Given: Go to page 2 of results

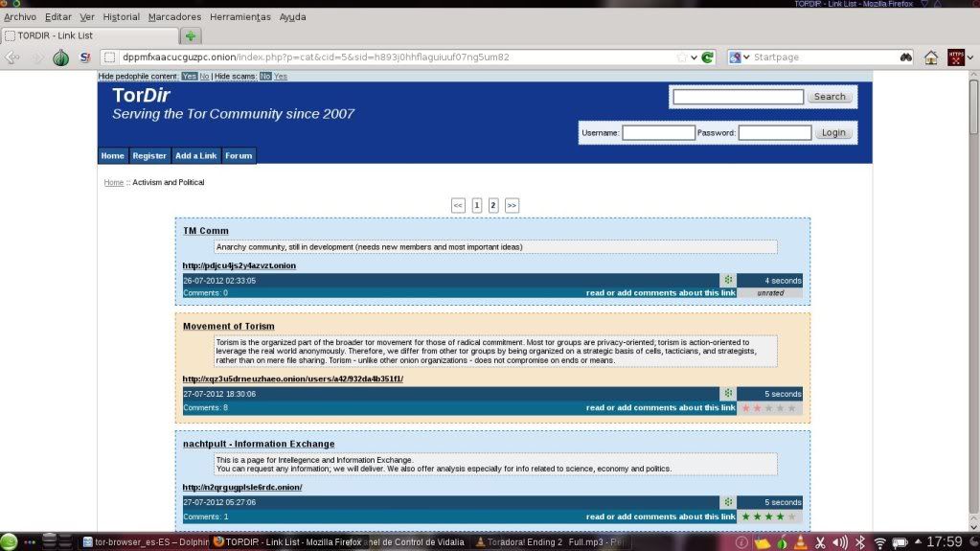Looking at the screenshot, I should click(493, 205).
